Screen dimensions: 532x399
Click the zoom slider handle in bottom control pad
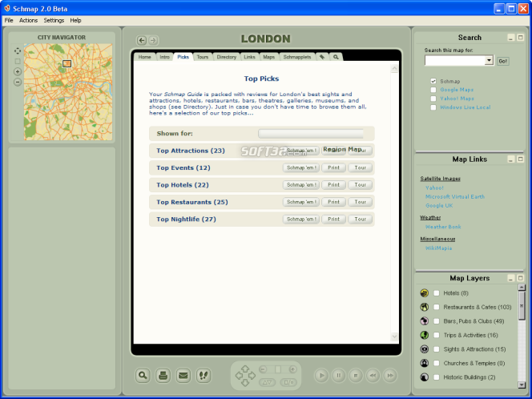coord(278,369)
